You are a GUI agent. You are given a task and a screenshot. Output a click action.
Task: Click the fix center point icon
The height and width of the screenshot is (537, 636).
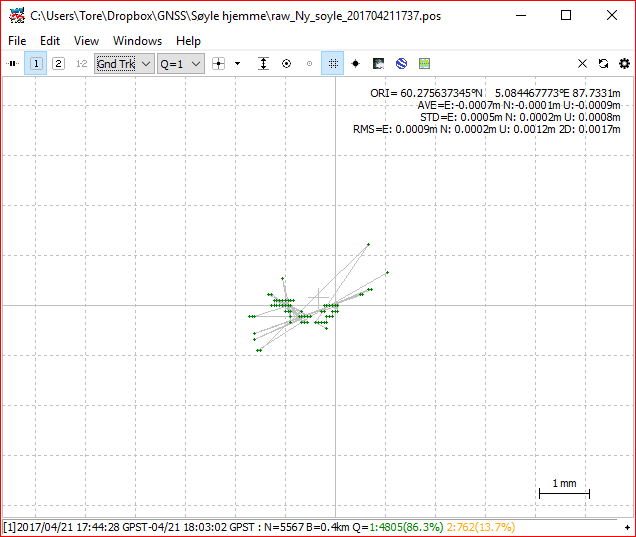pos(356,64)
